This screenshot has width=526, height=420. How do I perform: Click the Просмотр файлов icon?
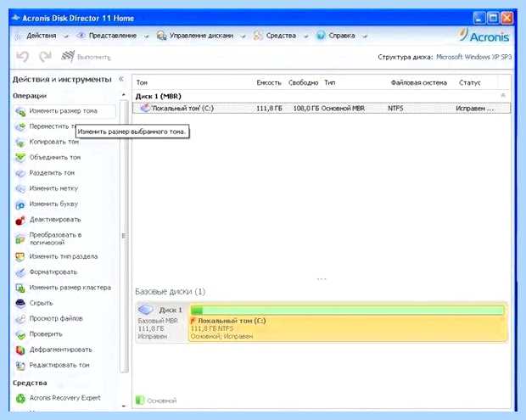click(x=20, y=319)
